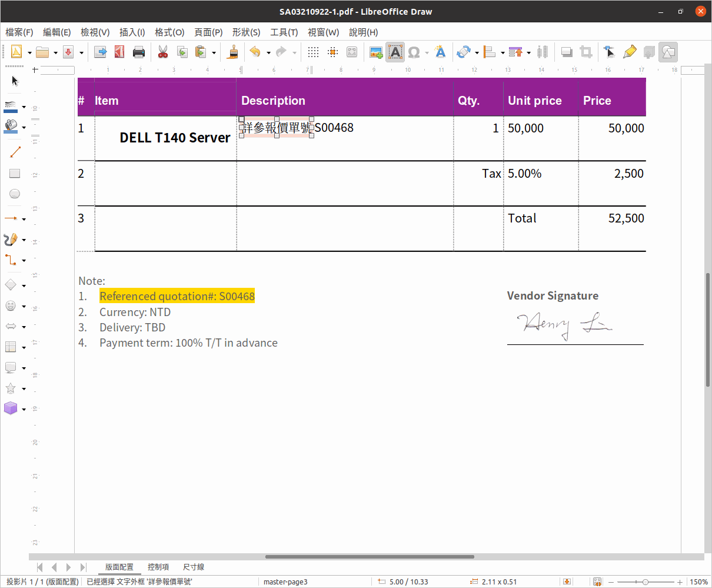Switch to the 控制項 tab
712x588 pixels.
(x=158, y=567)
